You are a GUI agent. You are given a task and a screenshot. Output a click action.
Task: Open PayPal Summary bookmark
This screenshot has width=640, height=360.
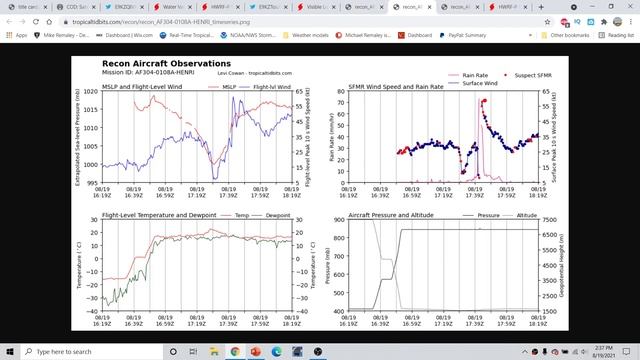(463, 36)
